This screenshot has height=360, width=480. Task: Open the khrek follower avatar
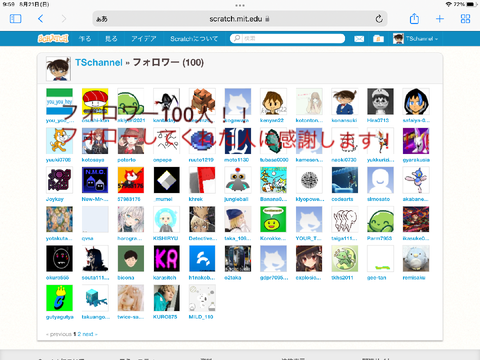point(202,180)
